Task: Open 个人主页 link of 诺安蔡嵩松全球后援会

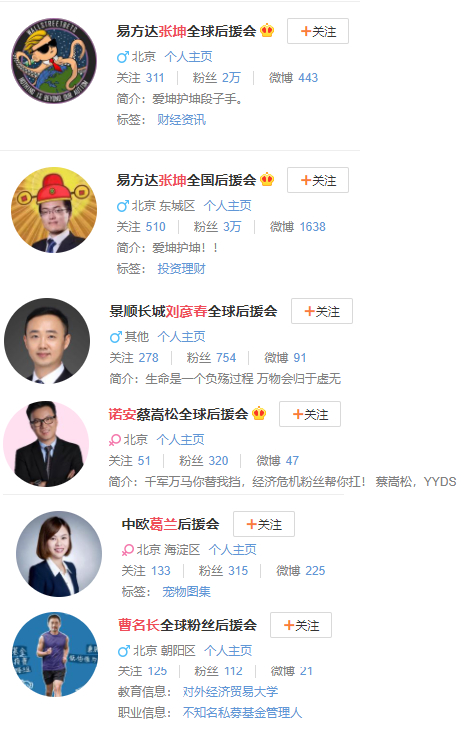Action: (x=180, y=440)
